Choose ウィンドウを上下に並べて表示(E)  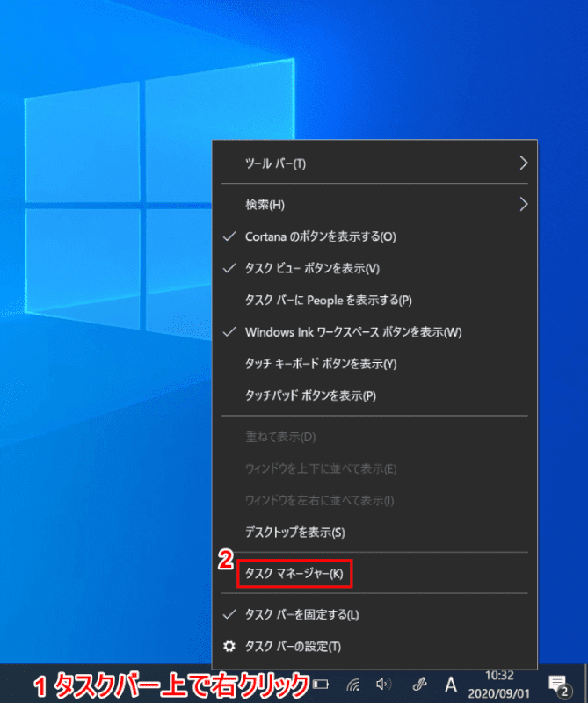pyautogui.click(x=374, y=468)
